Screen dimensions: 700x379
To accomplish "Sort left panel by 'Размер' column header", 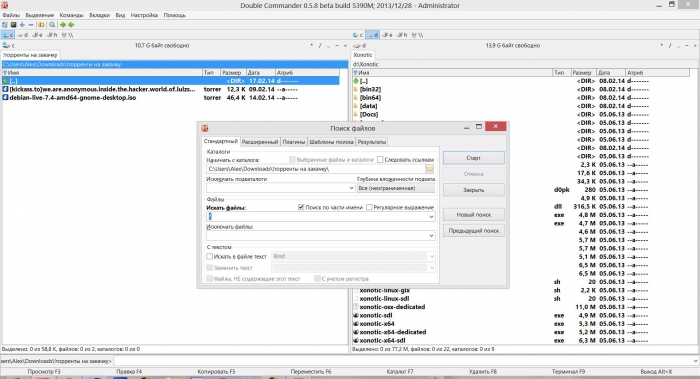I will pyautogui.click(x=232, y=73).
